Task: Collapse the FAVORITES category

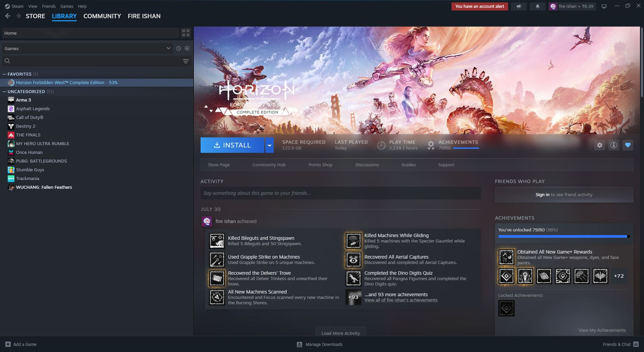Action: pyautogui.click(x=5, y=74)
